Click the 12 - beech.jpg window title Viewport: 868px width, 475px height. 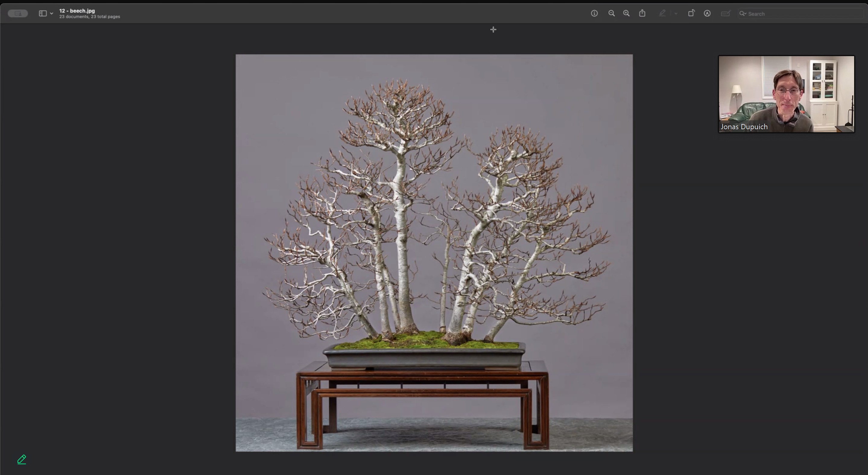point(77,11)
